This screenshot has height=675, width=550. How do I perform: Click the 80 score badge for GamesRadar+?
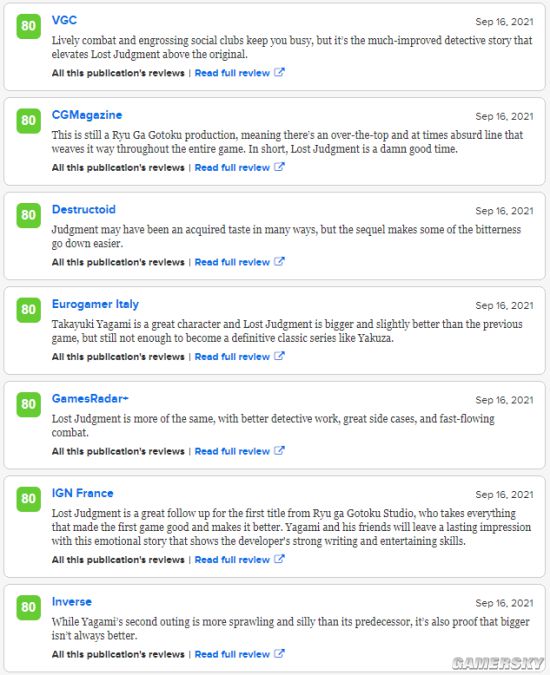coord(28,404)
